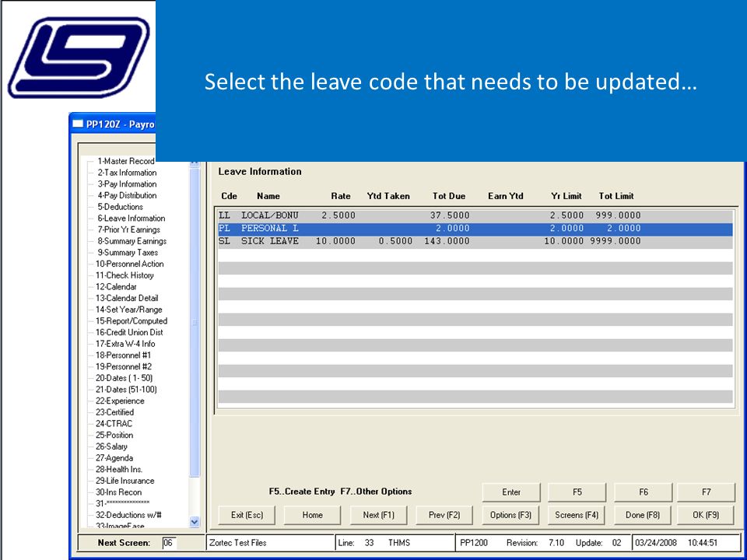Go to next record with Next (F1)
747x560 pixels.
(379, 515)
